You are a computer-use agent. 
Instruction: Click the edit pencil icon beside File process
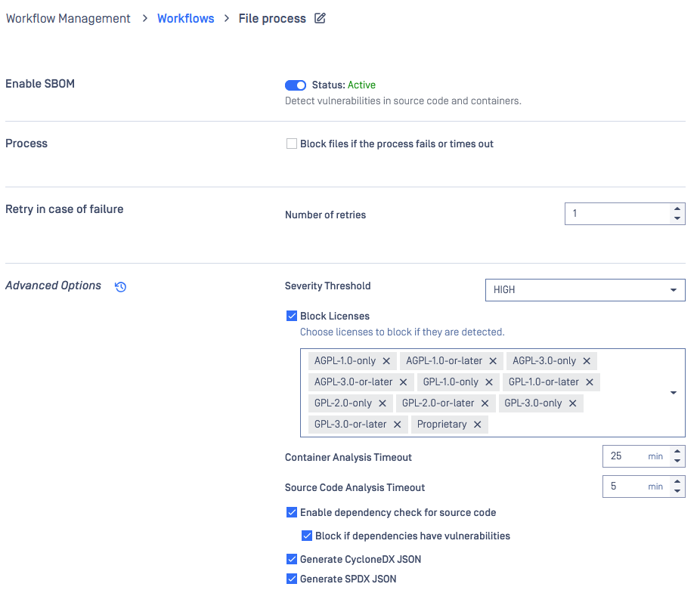pyautogui.click(x=320, y=18)
